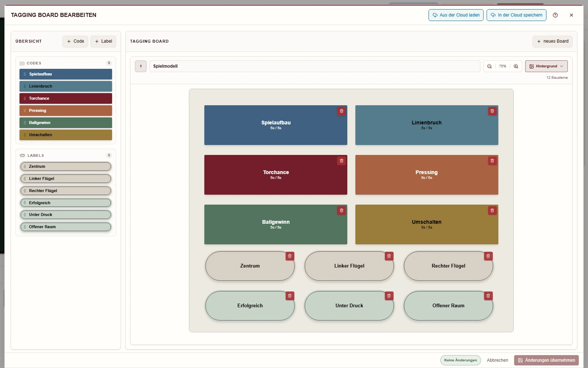Delete the Ballgewinn block from the board

341,210
